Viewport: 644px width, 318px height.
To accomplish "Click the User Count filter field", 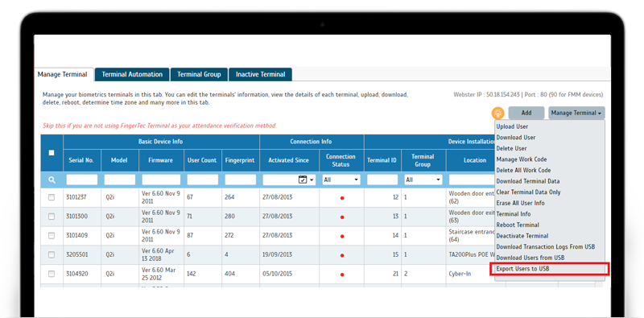I will click(x=203, y=180).
